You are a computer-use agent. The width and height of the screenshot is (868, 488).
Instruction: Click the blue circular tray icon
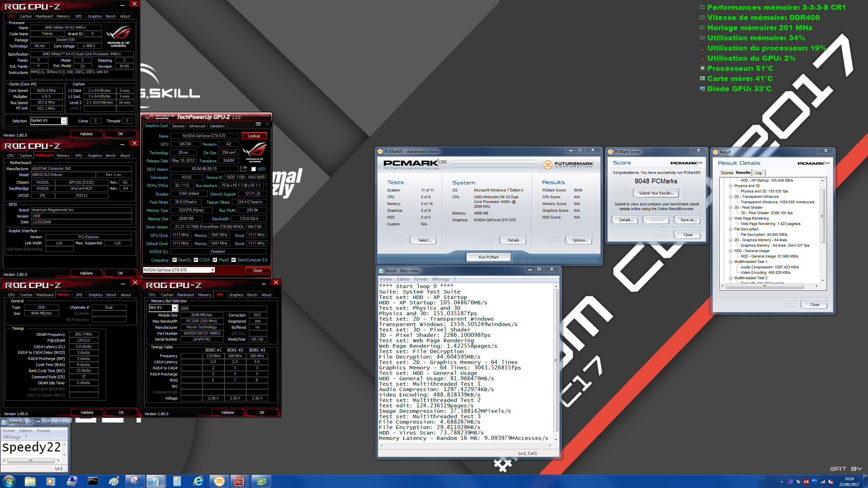814,482
